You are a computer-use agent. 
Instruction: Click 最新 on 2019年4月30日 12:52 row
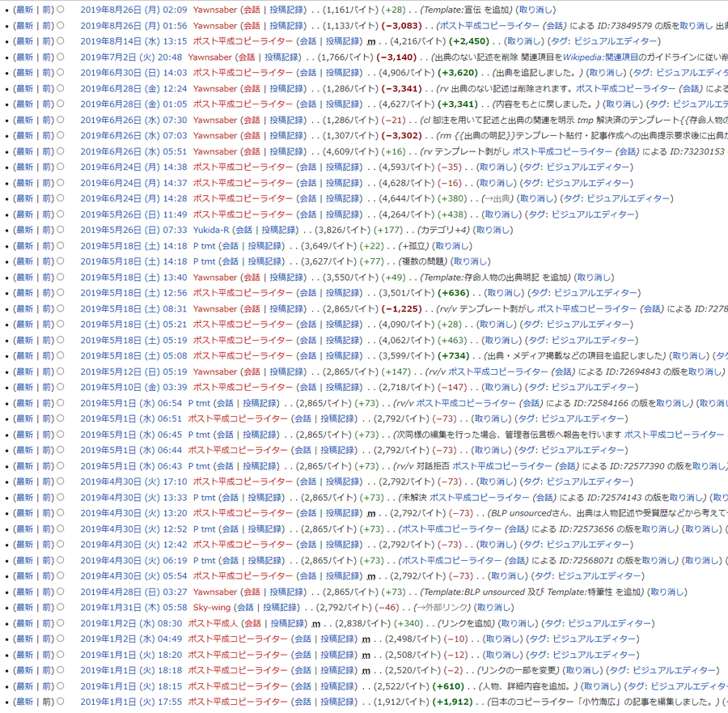(x=24, y=529)
